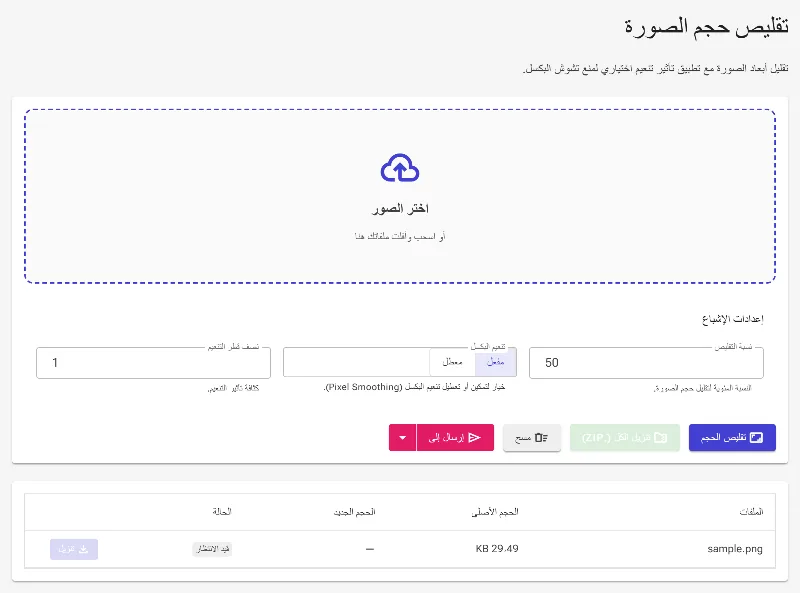The image size is (800, 593).
Task: Click the 'أو اسحب وأفلت ملفاتك هنا' drop hint text
Action: click(400, 236)
